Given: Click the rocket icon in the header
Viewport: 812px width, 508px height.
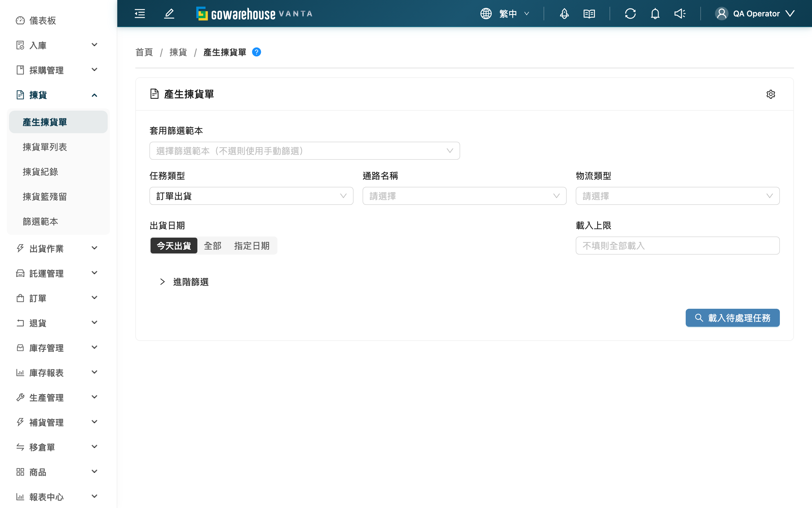Looking at the screenshot, I should (564, 14).
